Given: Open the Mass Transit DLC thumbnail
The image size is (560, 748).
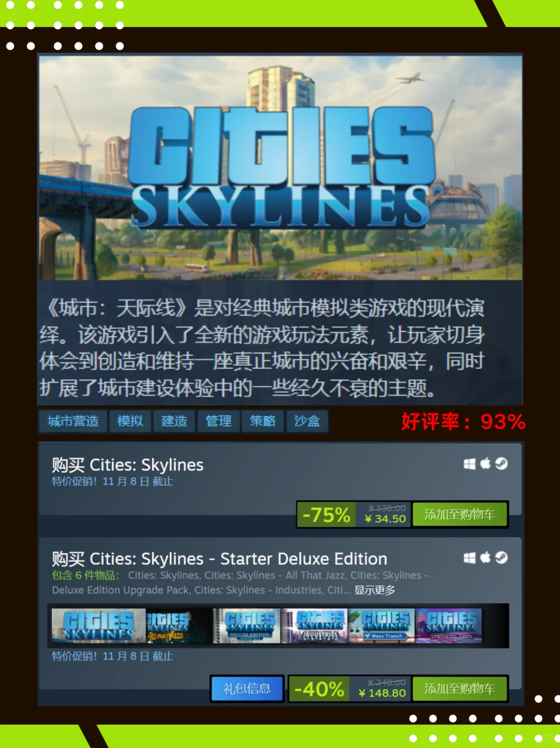Looking at the screenshot, I should pyautogui.click(x=382, y=626).
